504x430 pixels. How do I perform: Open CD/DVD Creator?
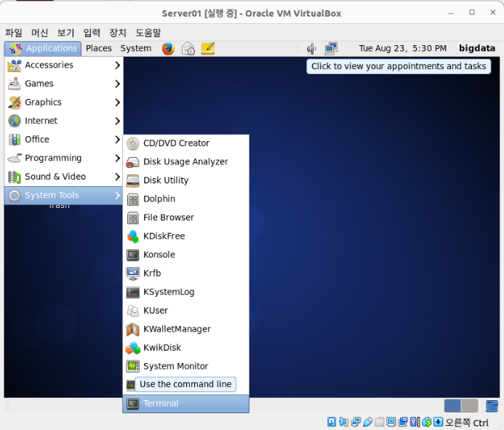185,143
